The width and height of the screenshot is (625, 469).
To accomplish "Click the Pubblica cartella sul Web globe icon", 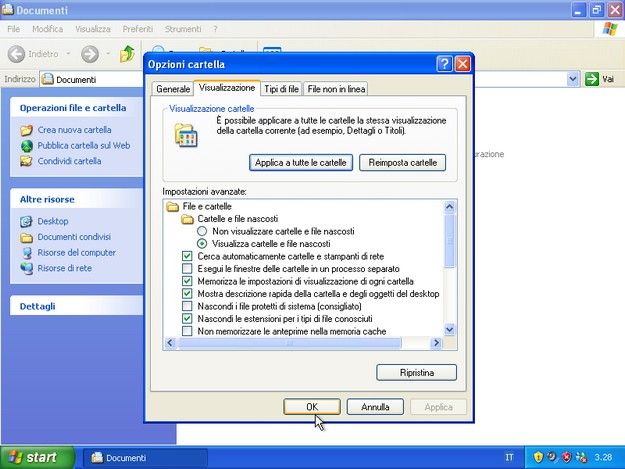I will pos(27,145).
